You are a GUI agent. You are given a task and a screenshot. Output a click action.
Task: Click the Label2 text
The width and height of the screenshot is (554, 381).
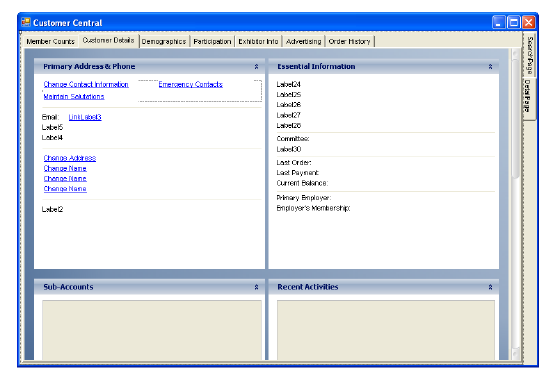(52, 209)
